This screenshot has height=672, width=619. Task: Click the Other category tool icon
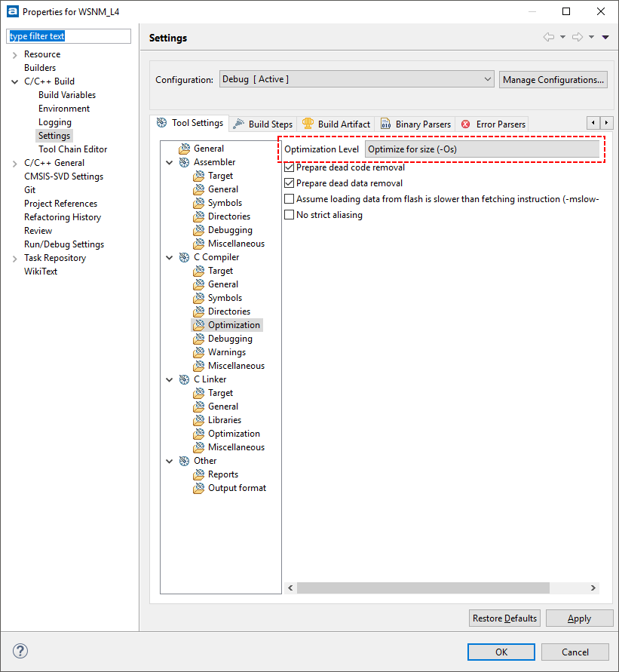click(184, 461)
